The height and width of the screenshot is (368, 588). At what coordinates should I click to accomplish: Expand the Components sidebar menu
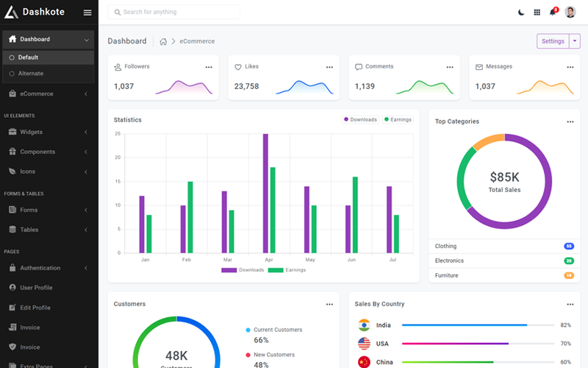[x=49, y=152]
